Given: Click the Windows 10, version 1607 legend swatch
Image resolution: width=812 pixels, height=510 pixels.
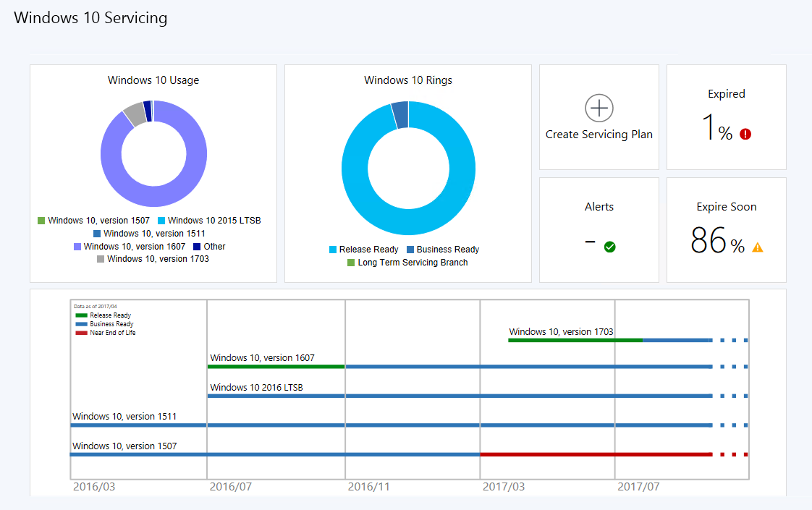Looking at the screenshot, I should [x=77, y=247].
